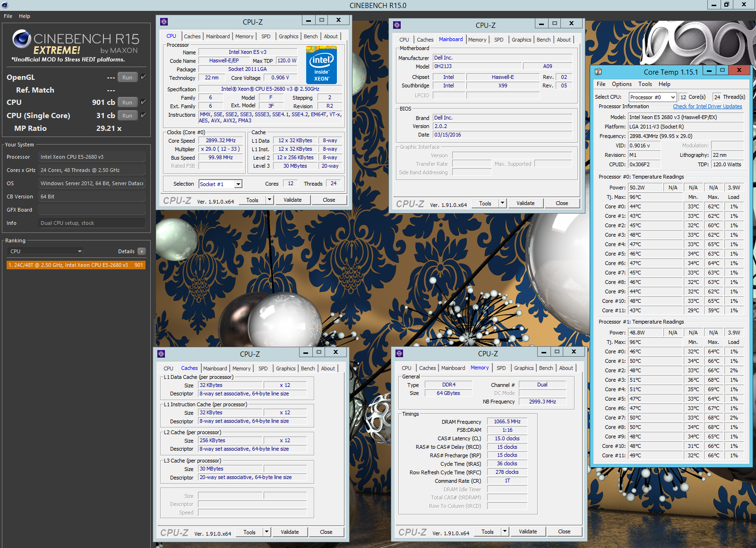This screenshot has height=548, width=756.
Task: Run the OpenGL benchmark
Action: click(128, 77)
